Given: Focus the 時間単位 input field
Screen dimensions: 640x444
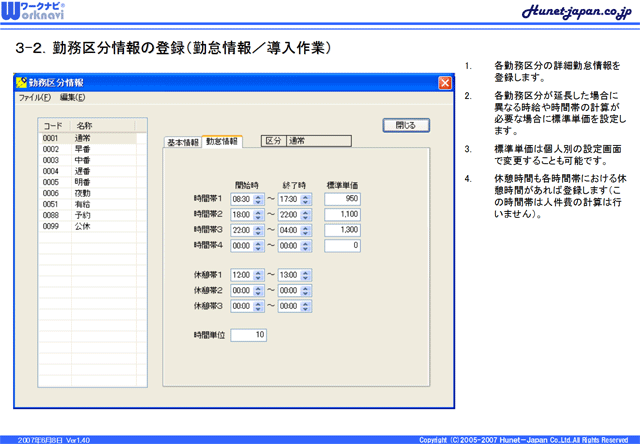Looking at the screenshot, I should 248,335.
